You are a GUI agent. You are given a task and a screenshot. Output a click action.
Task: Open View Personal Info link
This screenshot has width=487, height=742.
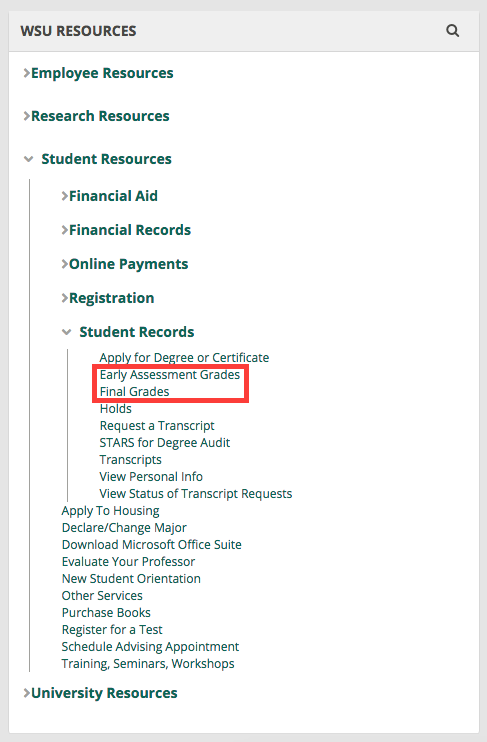pos(151,477)
